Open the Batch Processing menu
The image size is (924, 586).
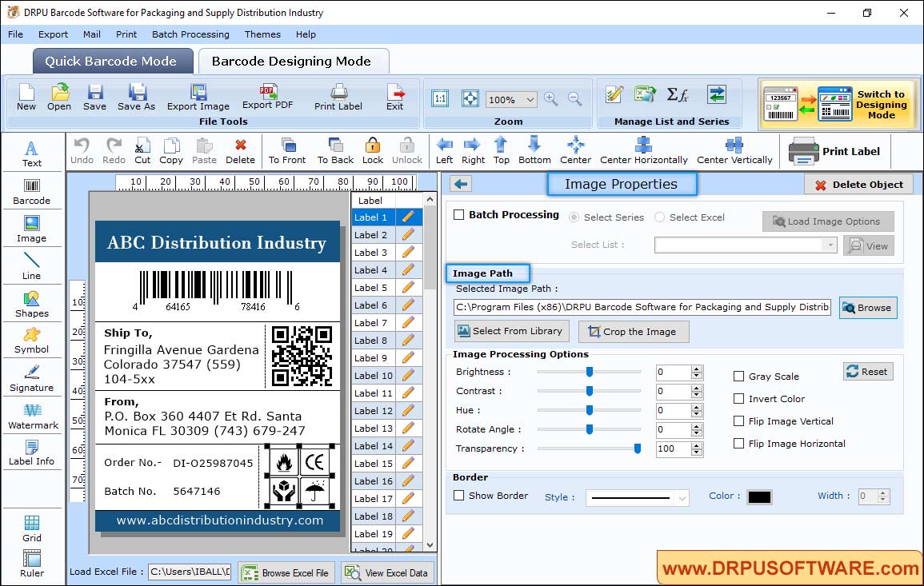click(x=190, y=34)
